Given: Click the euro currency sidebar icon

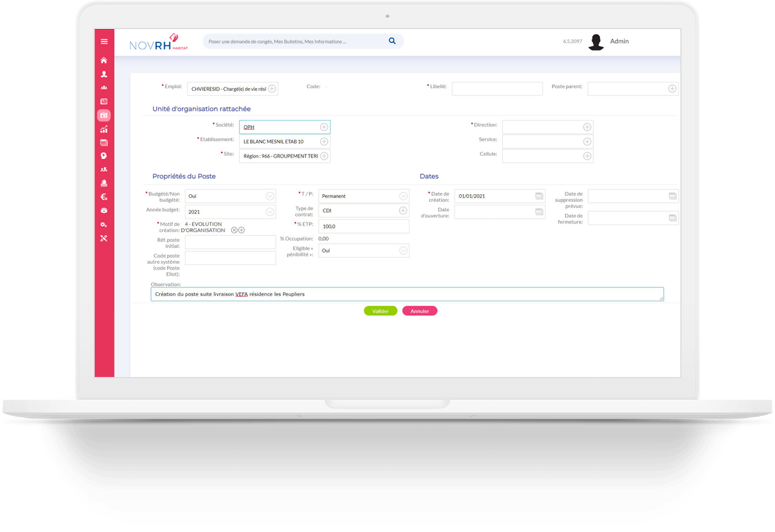Looking at the screenshot, I should pyautogui.click(x=104, y=197).
